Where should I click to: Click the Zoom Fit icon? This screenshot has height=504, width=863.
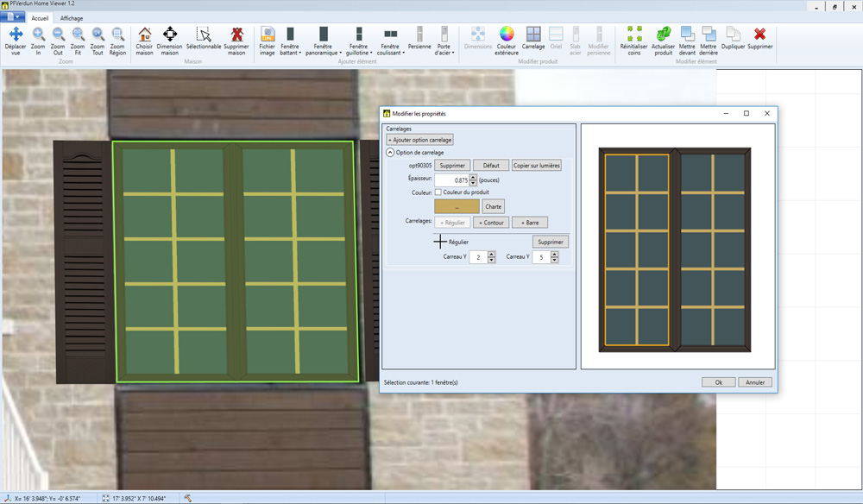pyautogui.click(x=78, y=40)
